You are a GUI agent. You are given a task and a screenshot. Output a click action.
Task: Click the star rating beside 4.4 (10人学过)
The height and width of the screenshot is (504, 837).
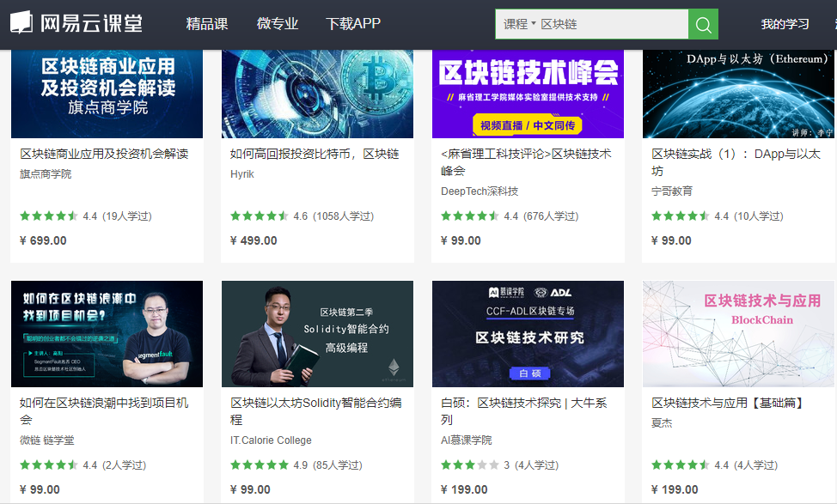tap(680, 216)
